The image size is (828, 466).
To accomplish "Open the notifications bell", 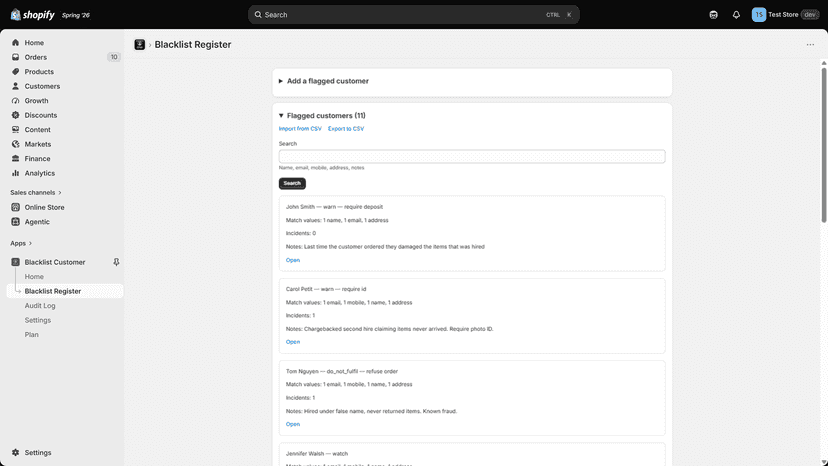I will (736, 15).
